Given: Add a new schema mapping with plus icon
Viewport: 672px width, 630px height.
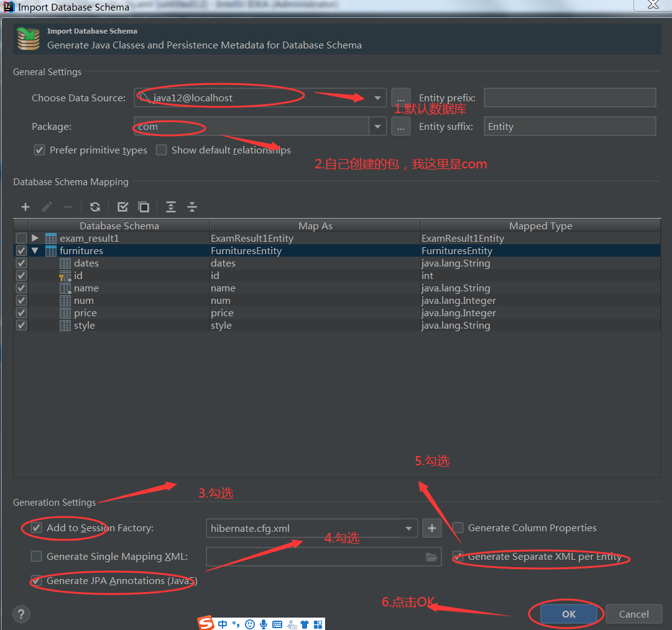Looking at the screenshot, I should pyautogui.click(x=25, y=208).
